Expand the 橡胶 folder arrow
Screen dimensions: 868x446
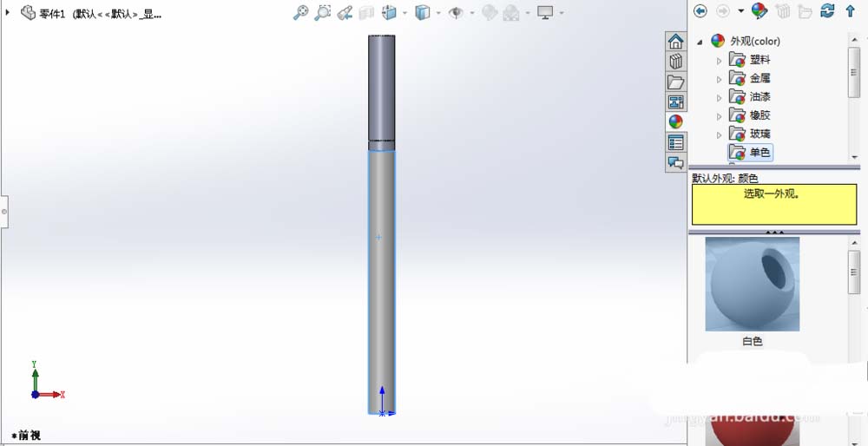click(x=719, y=116)
